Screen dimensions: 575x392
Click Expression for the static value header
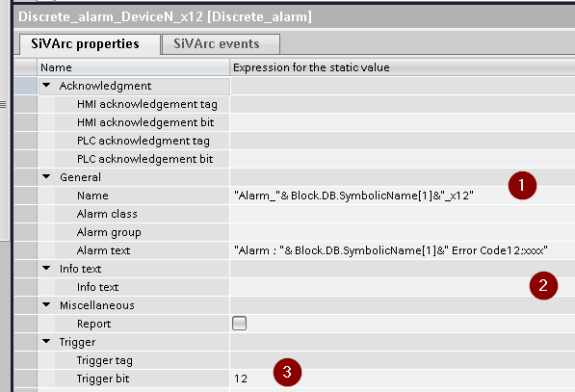tap(403, 67)
